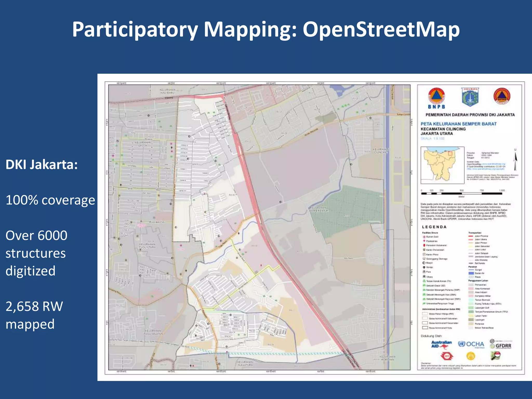Click the Lapangan Golf green swatch
This screenshot has width=532, height=399.
471,308
